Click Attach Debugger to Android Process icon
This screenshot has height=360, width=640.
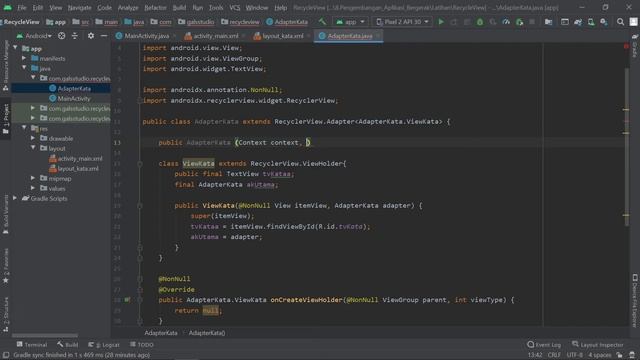point(519,22)
